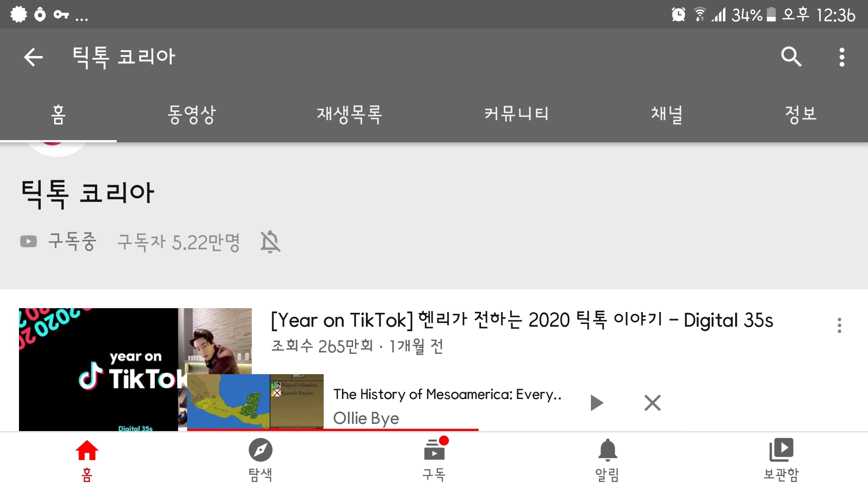Tap the red miniplayer progress bar

point(333,430)
